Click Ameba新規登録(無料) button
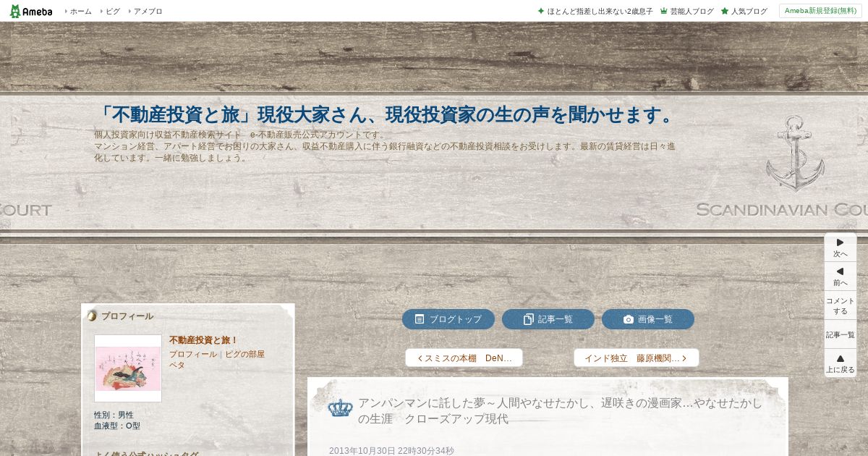 [x=820, y=11]
